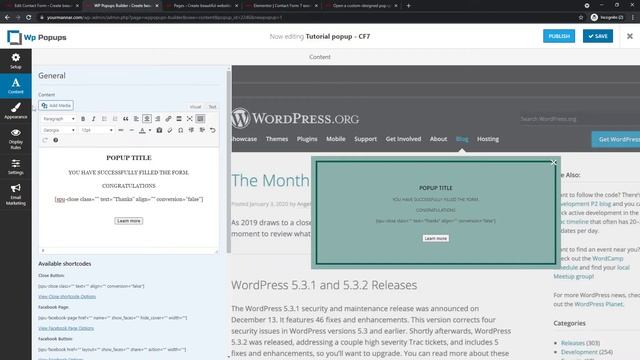Apply strikethrough formatting
640x360 pixels.
[121, 130]
